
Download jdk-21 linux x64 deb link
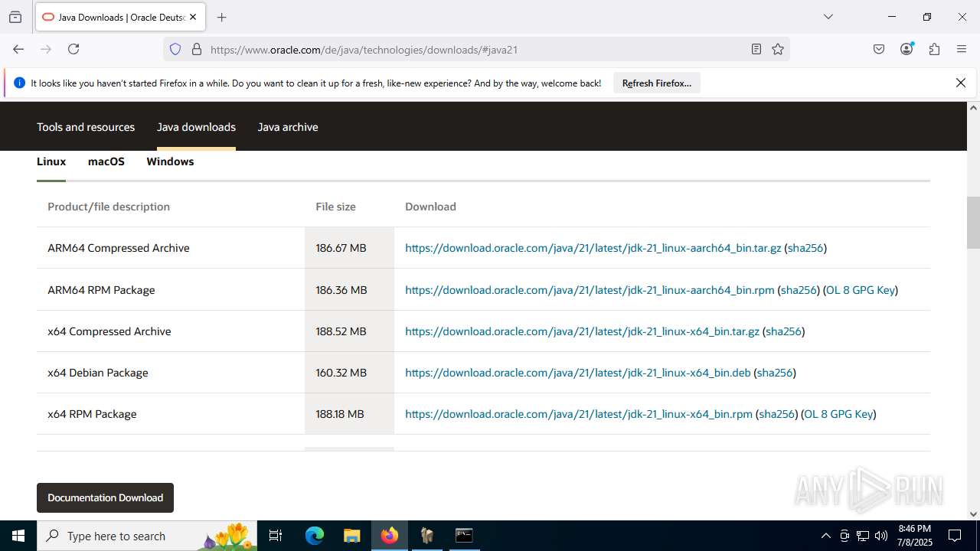click(578, 373)
